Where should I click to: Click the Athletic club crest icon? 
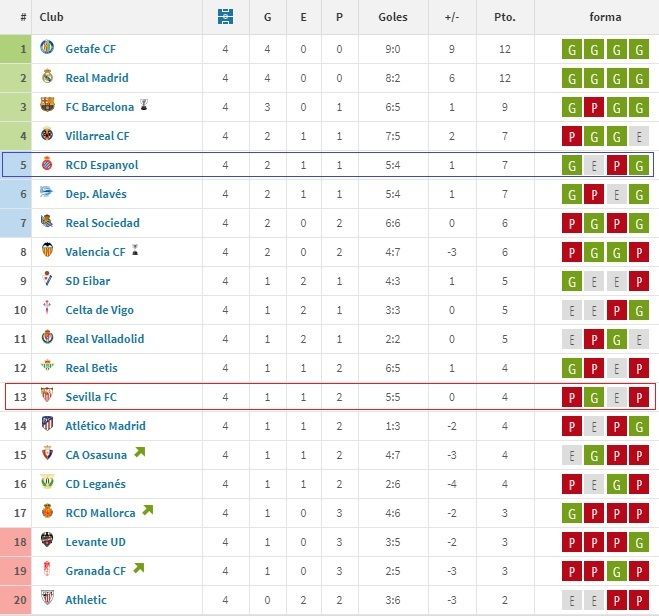point(47,600)
